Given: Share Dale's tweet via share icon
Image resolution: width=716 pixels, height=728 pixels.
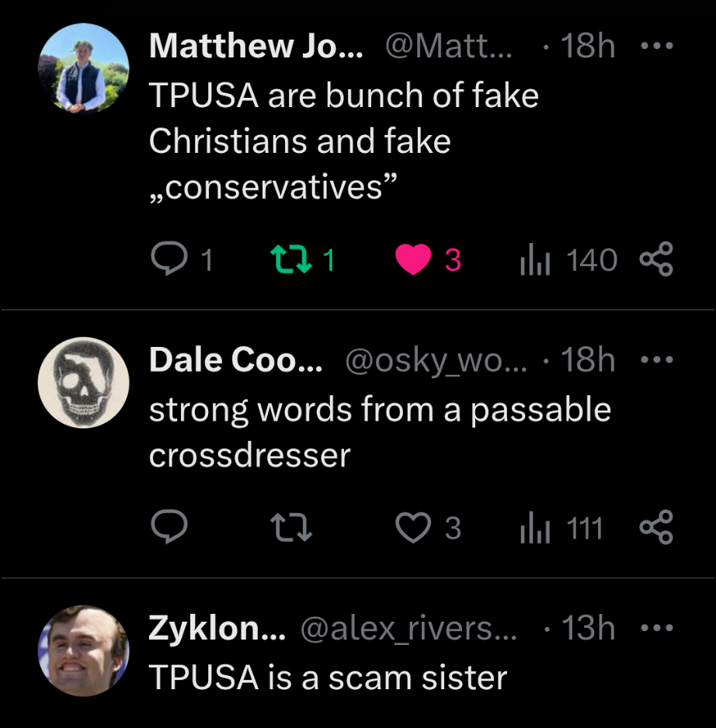Looking at the screenshot, I should pos(655,529).
